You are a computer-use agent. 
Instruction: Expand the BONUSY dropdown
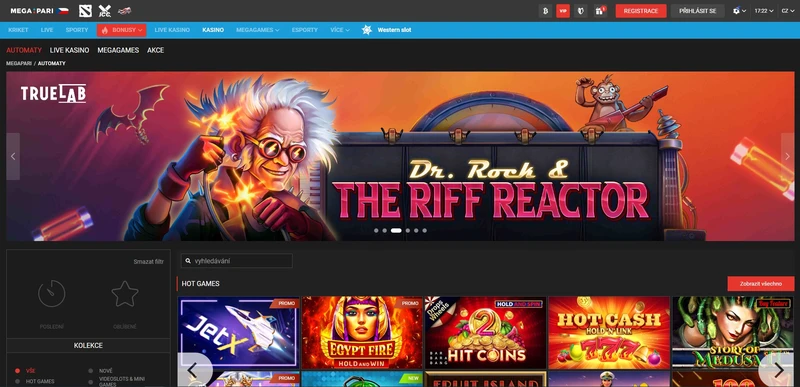121,30
